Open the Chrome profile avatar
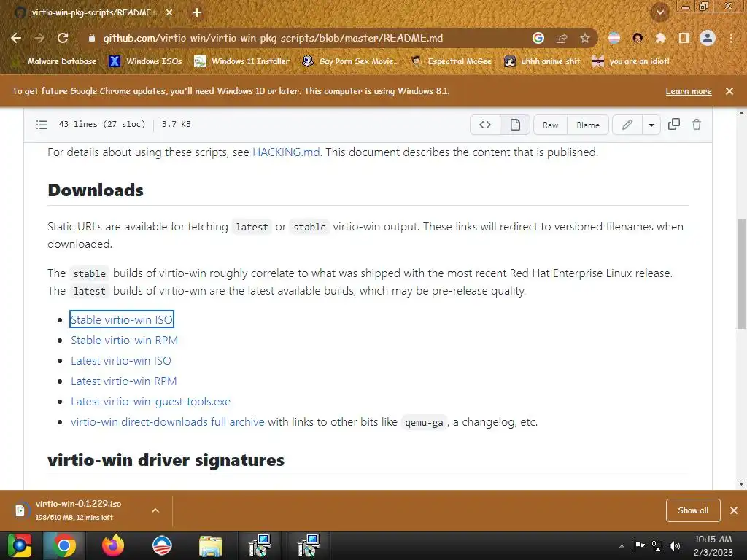Viewport: 747px width, 560px height. pyautogui.click(x=708, y=38)
